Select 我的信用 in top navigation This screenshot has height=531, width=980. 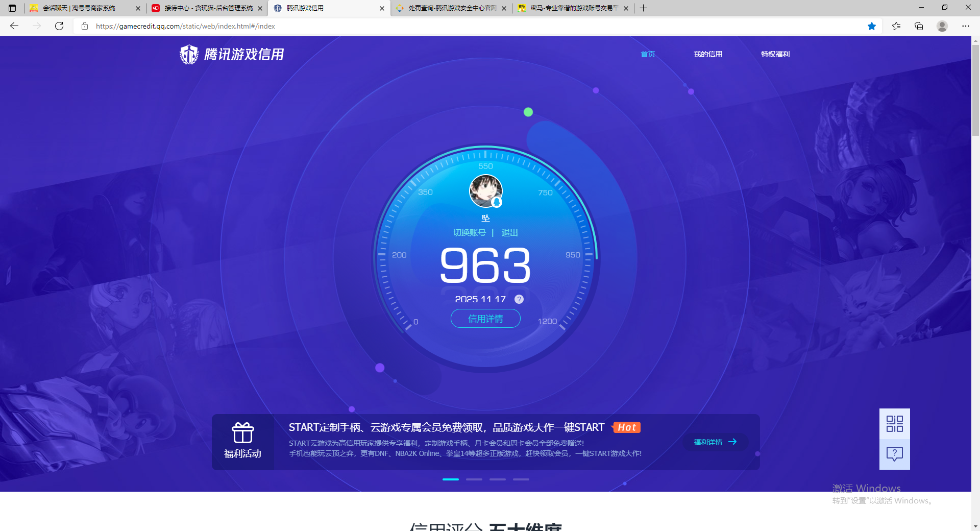tap(707, 54)
